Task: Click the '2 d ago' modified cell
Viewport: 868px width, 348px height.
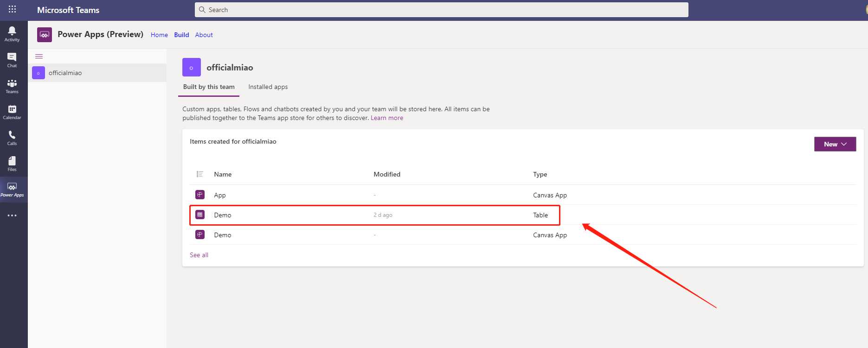Action: 383,215
